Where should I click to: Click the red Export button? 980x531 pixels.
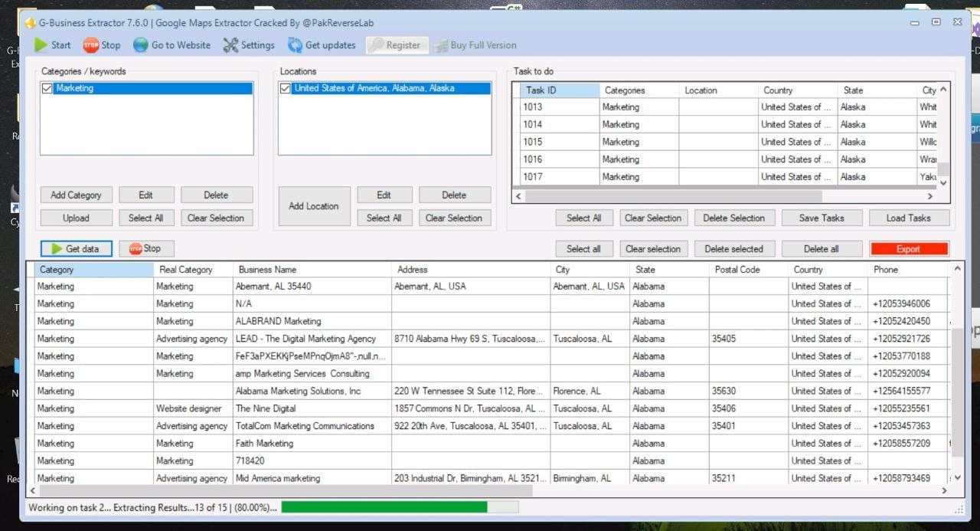909,249
